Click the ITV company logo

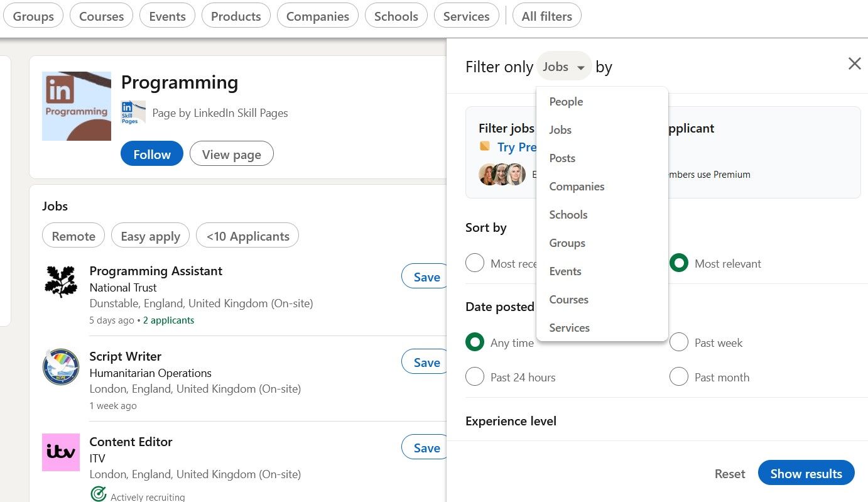(61, 452)
